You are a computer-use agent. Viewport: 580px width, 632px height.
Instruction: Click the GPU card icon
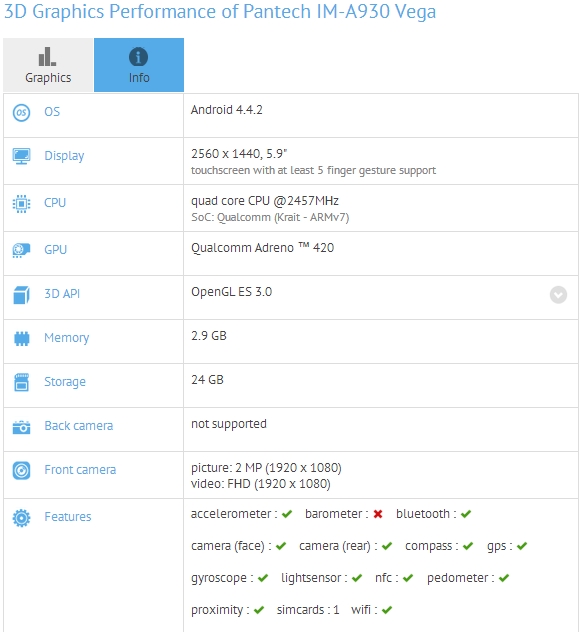tap(21, 250)
